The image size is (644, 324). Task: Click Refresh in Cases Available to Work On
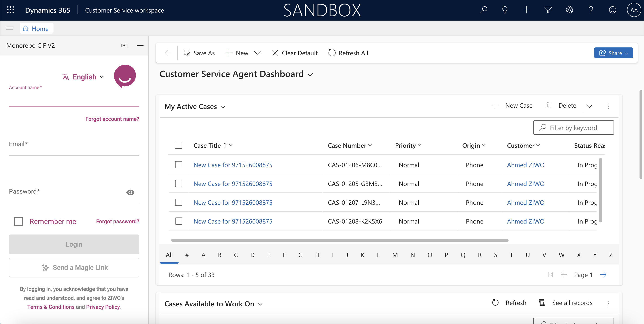[x=509, y=303]
